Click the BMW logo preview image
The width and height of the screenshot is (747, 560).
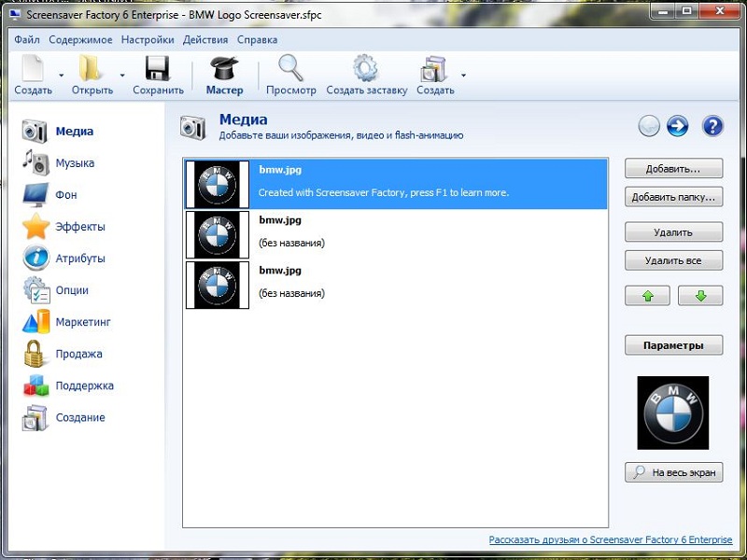coord(673,413)
